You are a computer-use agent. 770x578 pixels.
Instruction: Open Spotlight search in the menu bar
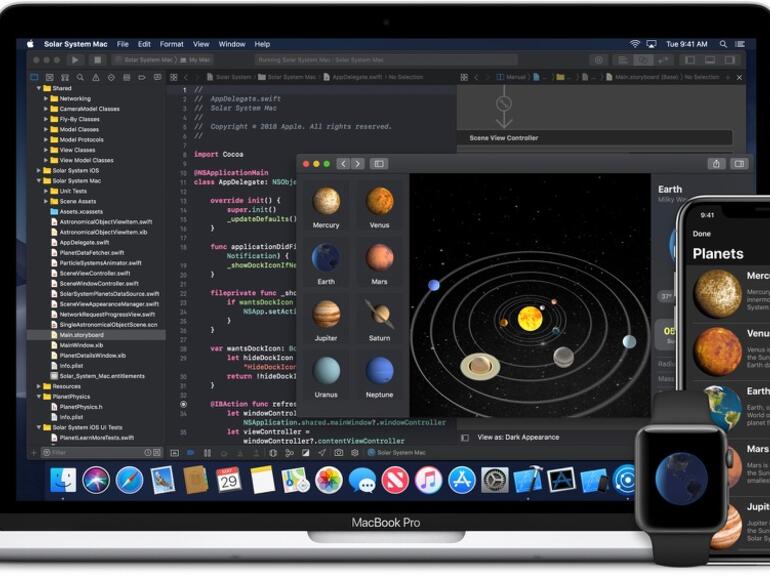(723, 44)
